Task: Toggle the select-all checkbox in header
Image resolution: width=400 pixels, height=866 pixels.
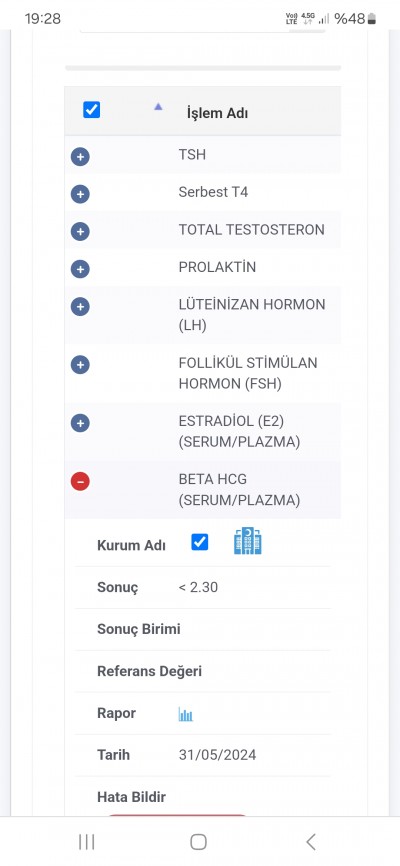Action: pos(92,110)
